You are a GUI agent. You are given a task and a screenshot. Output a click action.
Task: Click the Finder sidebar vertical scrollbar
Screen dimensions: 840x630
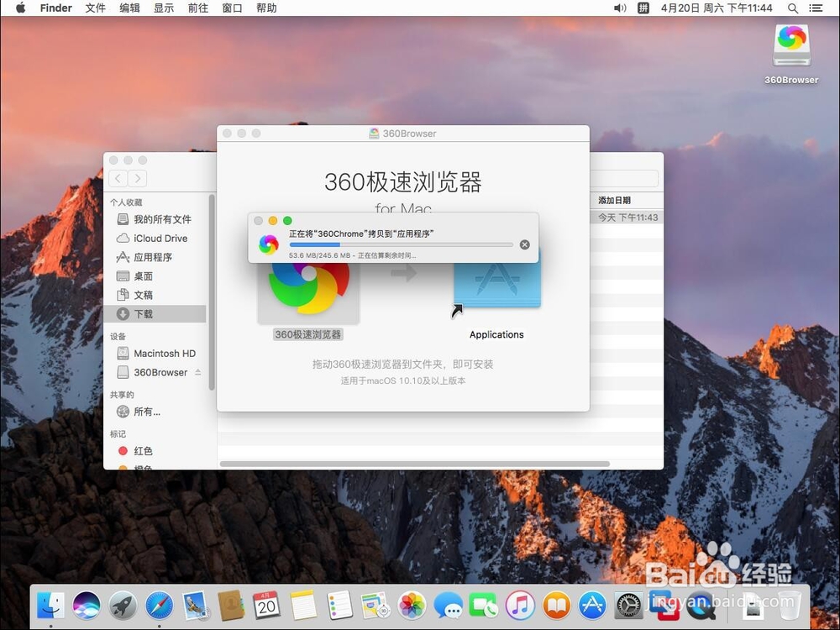tap(212, 292)
